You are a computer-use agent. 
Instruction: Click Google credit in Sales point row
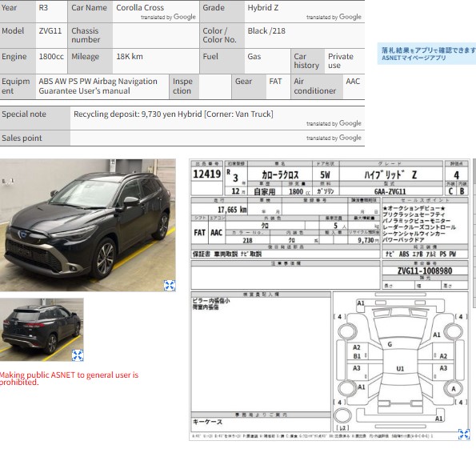[334, 138]
